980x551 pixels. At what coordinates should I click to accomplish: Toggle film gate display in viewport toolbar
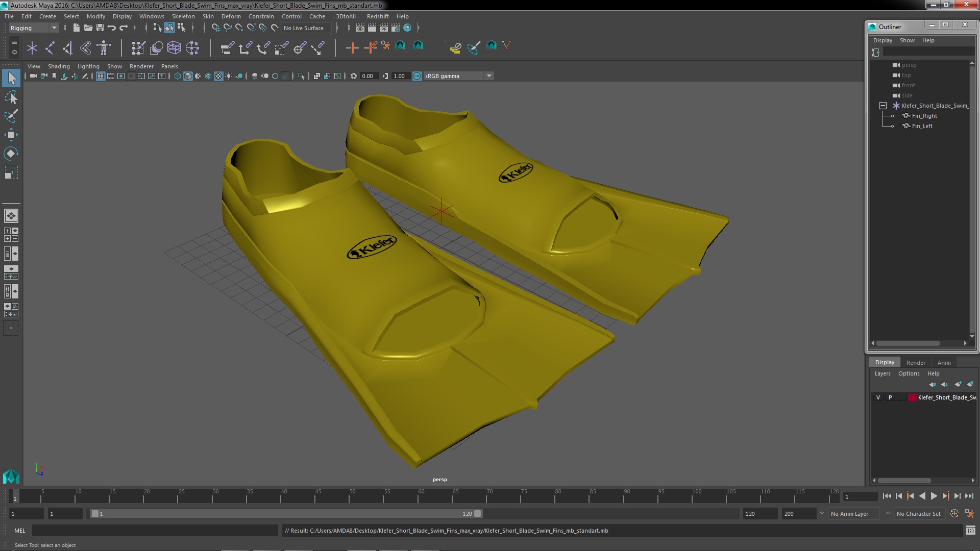point(111,76)
